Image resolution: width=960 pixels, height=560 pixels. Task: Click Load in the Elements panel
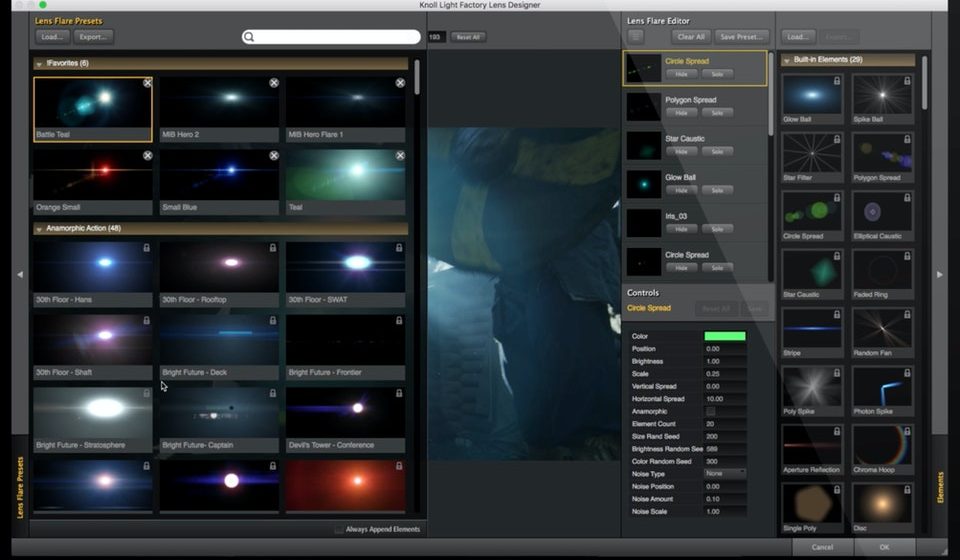[798, 37]
